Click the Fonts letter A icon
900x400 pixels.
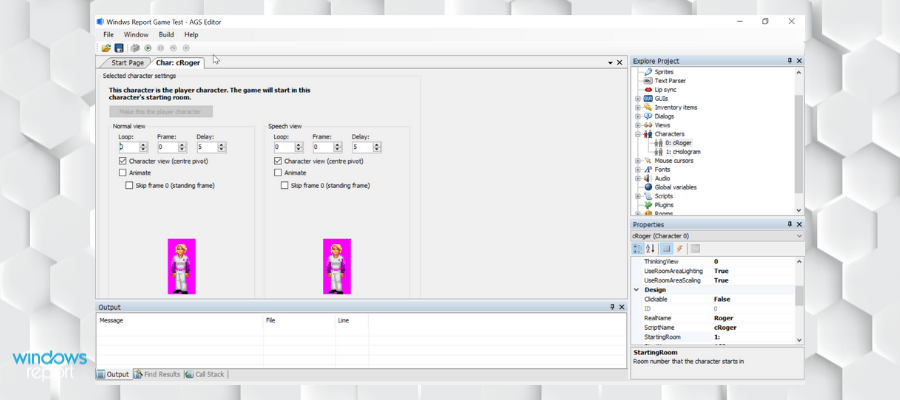coord(648,170)
